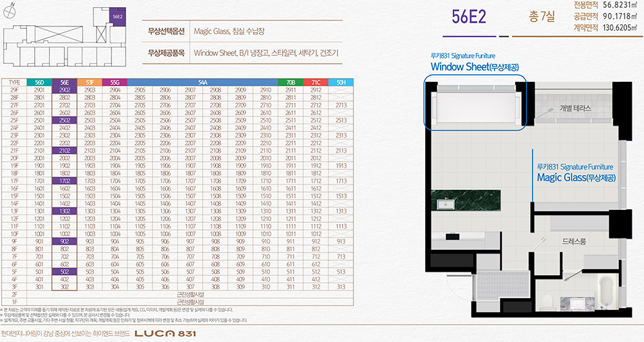Viewport: 644px width, 342px height.
Task: Select the green 70B type header
Action: pos(290,82)
